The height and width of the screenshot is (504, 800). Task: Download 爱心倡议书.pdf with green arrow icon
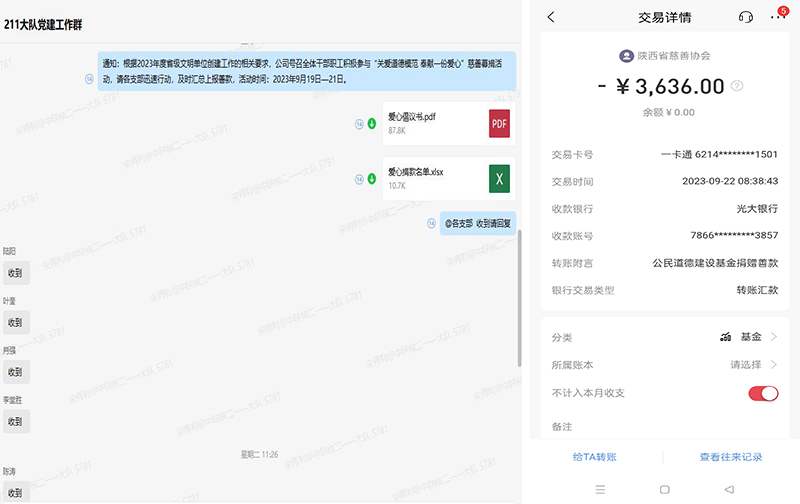pos(371,124)
